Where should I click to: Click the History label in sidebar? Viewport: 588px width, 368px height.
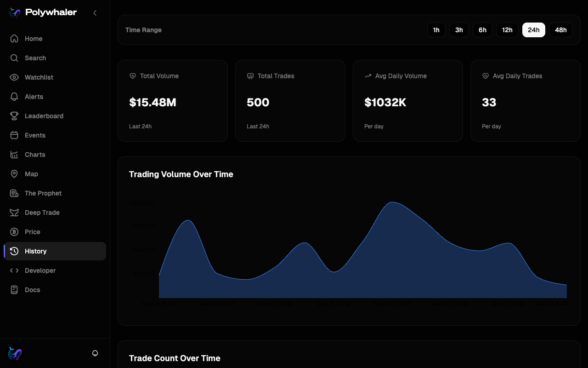(36, 251)
